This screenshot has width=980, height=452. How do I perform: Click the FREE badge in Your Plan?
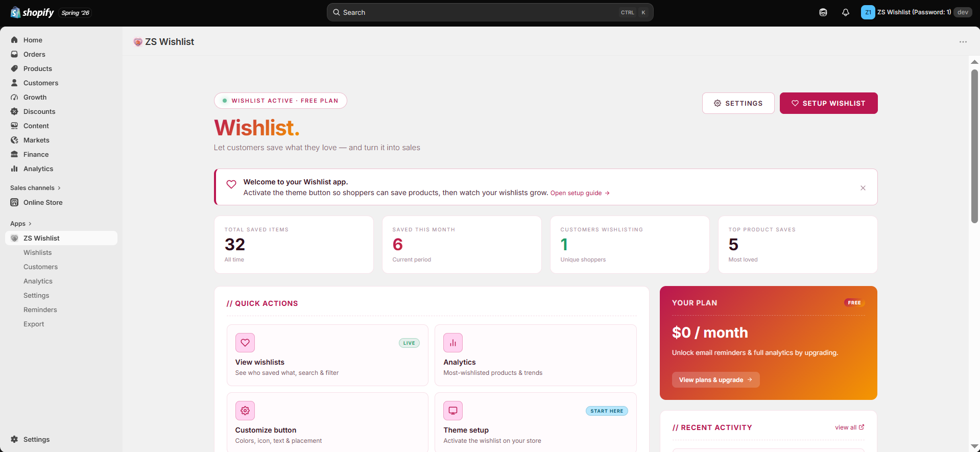pyautogui.click(x=854, y=303)
